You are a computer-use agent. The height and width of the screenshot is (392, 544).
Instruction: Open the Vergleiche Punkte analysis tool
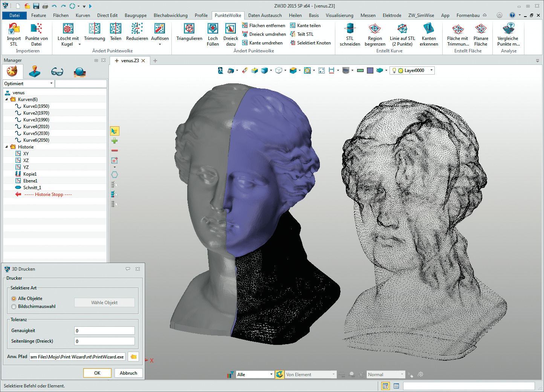(x=508, y=29)
